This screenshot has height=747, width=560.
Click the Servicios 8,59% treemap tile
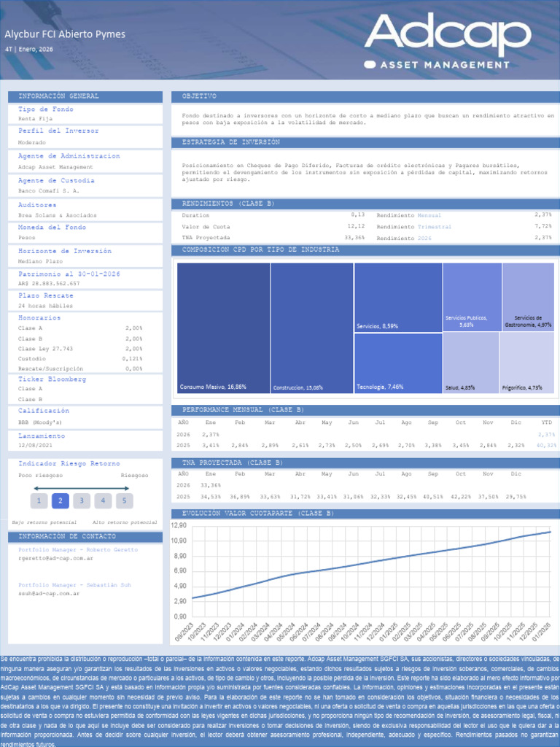click(x=398, y=298)
